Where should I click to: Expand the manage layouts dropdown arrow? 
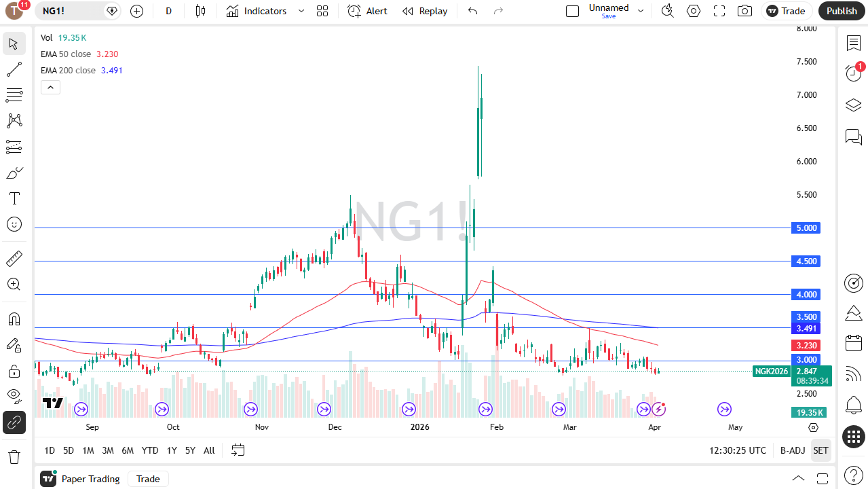point(640,11)
